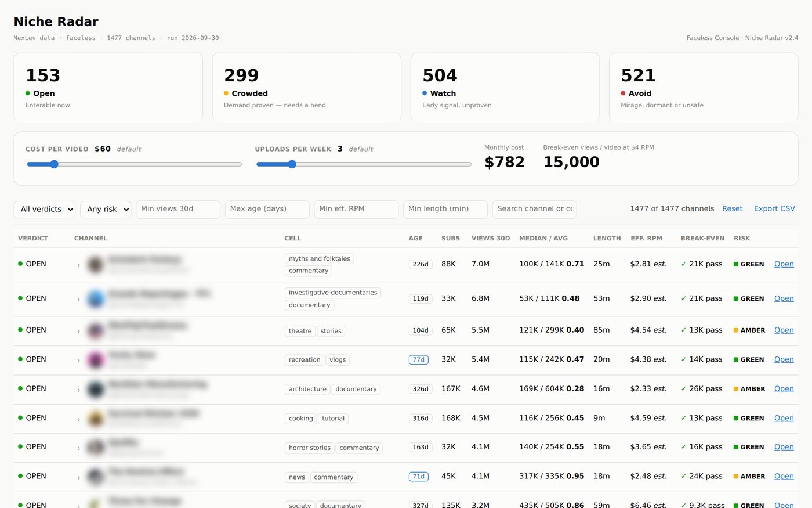Sort by the Eff. RPM column header

click(x=646, y=239)
